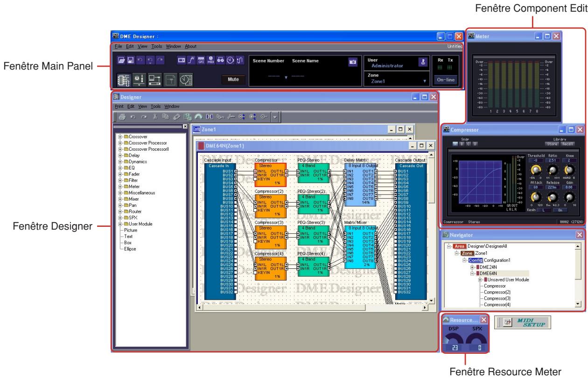
Task: Click the knob-and-fader icon in Main Panel bottom row
Action: [x=139, y=79]
